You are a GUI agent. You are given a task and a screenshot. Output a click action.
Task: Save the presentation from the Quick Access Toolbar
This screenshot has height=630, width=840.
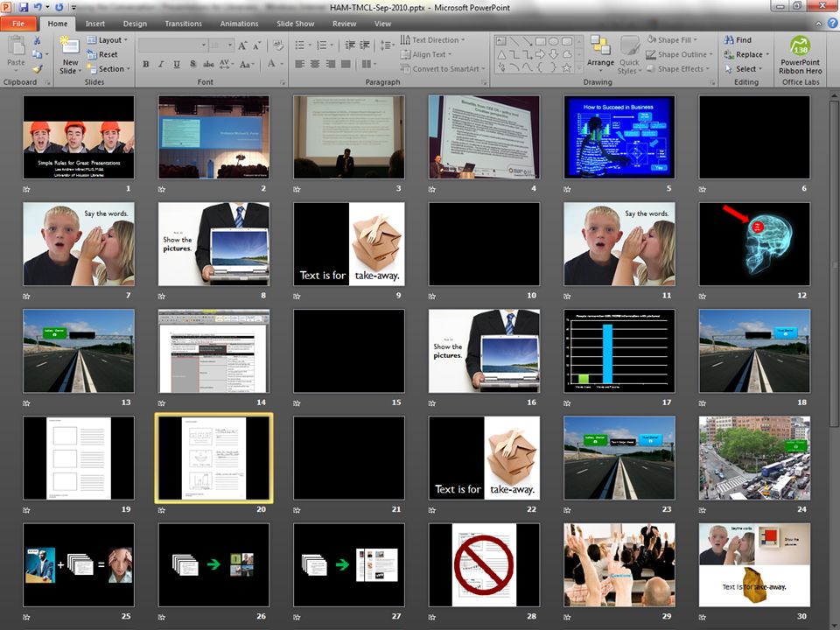(x=23, y=8)
